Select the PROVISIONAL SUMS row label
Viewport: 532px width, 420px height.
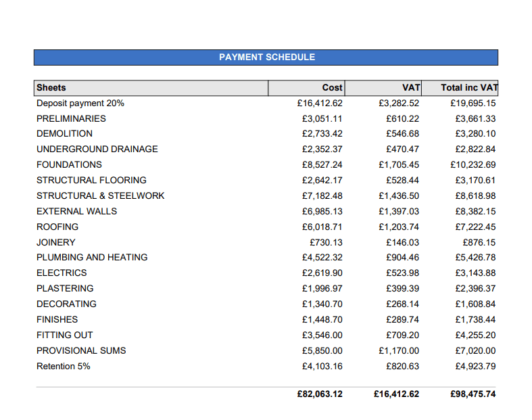81,350
